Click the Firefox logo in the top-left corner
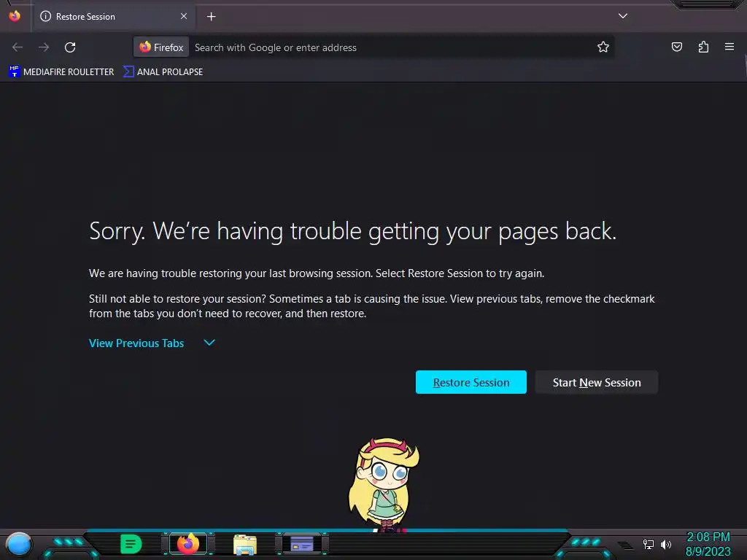Screen dimensions: 747x560 point(15,16)
